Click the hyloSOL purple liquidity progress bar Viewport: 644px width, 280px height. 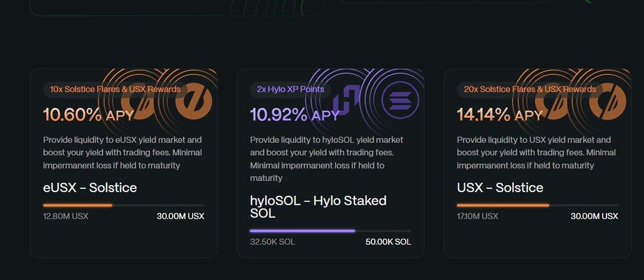[x=330, y=231]
